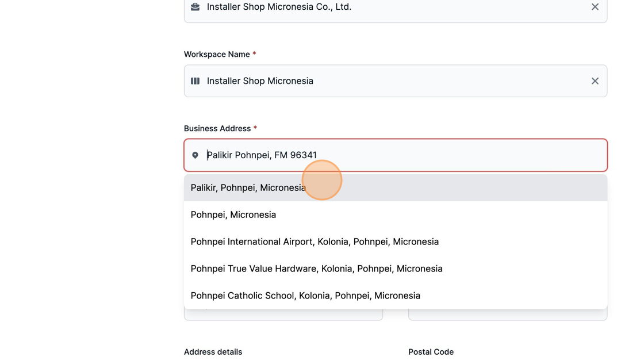Click the Business Address label
This screenshot has width=644, height=360.
tap(217, 129)
